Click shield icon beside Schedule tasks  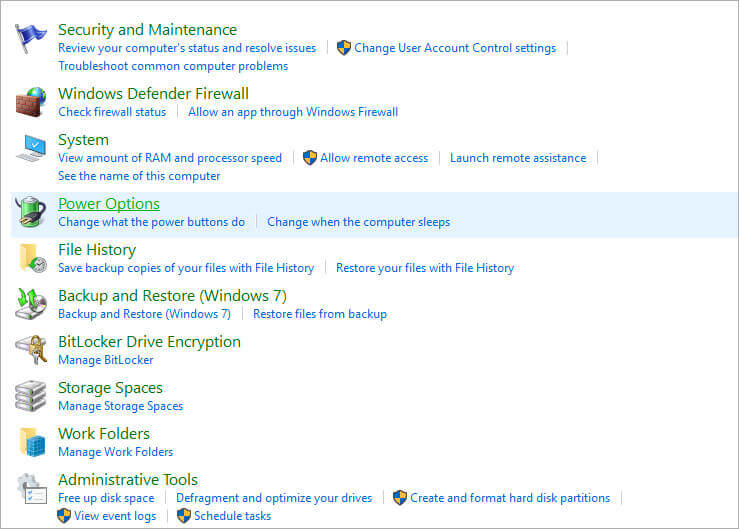(184, 515)
